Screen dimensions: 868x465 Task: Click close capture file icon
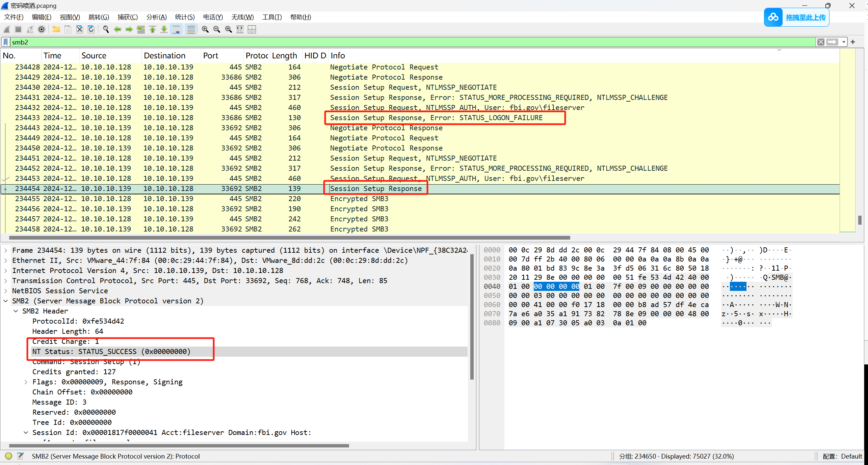click(x=80, y=30)
